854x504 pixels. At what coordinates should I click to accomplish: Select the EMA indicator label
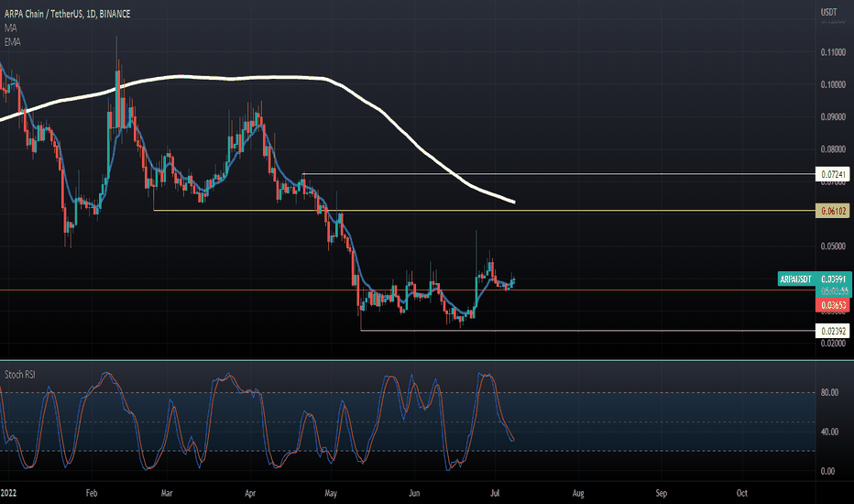(x=12, y=42)
